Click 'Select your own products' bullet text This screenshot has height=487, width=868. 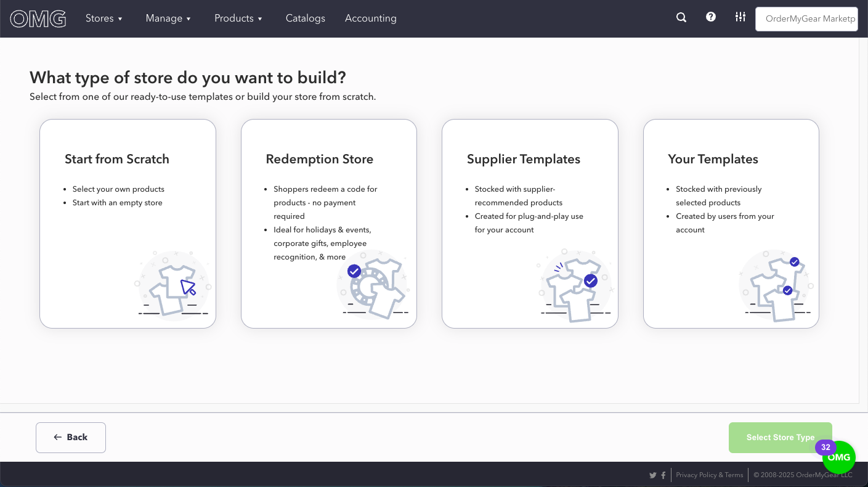118,189
